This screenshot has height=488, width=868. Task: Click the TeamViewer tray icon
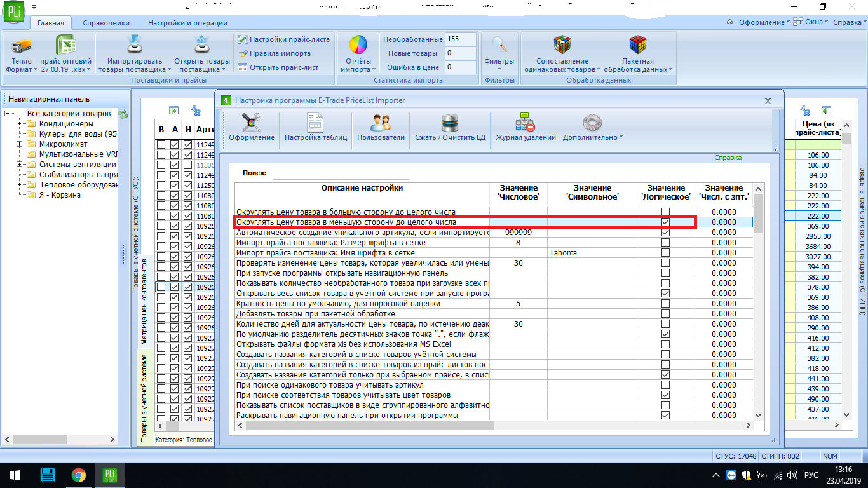tap(730, 475)
